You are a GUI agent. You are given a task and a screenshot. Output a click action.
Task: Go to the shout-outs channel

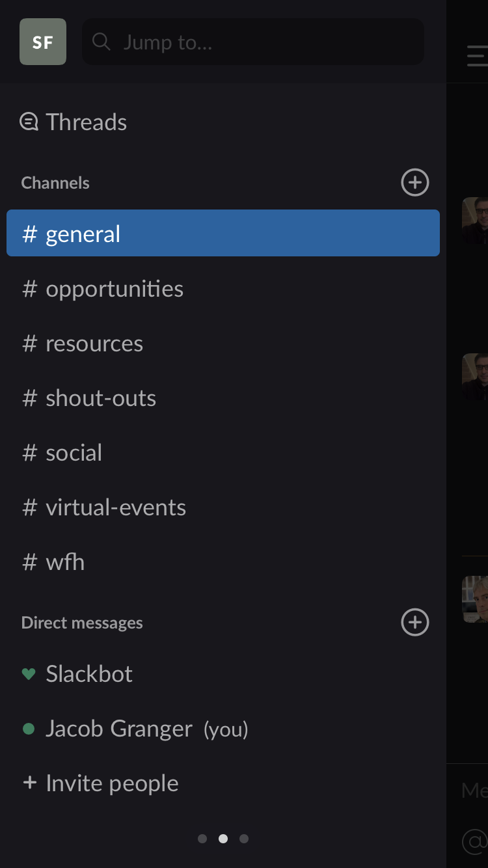coord(101,398)
